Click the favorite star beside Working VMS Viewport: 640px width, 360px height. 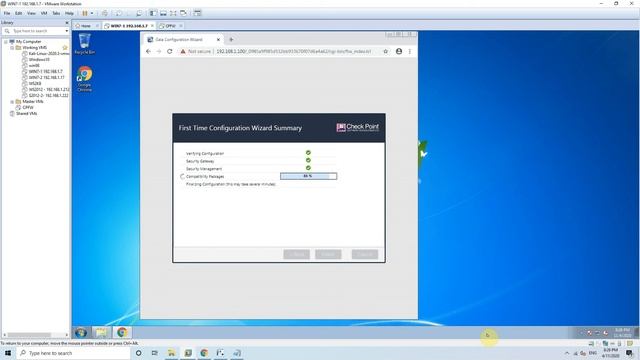pos(65,48)
